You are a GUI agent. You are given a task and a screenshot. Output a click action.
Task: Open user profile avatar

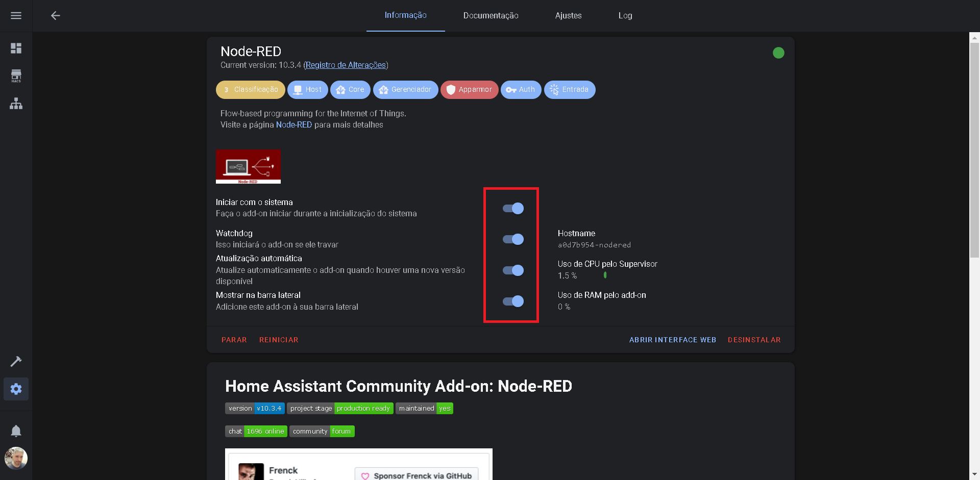(16, 458)
